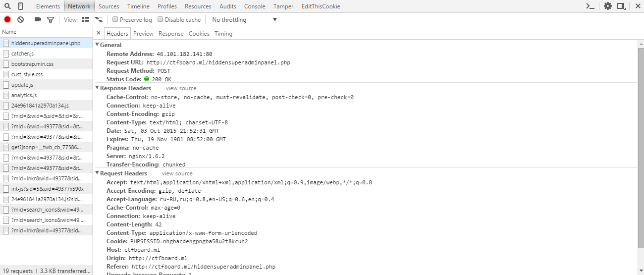Click view source beside Response Headers
The width and height of the screenshot is (644, 275).
coord(181,88)
